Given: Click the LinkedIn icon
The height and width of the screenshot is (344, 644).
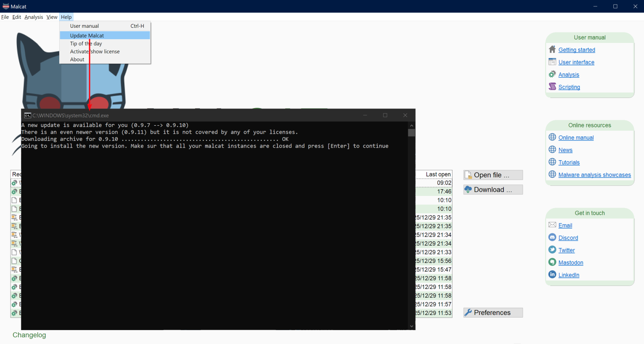Looking at the screenshot, I should [x=552, y=274].
